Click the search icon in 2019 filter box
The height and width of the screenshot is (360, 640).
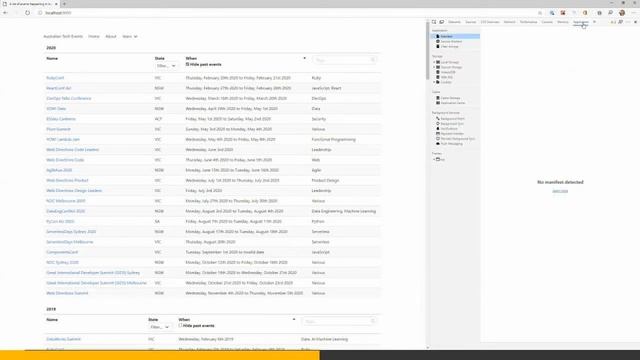(x=372, y=322)
